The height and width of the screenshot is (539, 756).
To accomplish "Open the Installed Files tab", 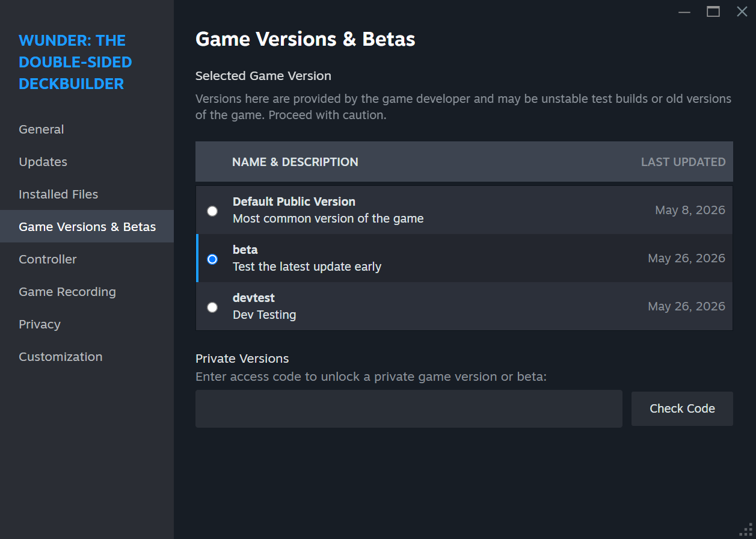I will coord(87,194).
